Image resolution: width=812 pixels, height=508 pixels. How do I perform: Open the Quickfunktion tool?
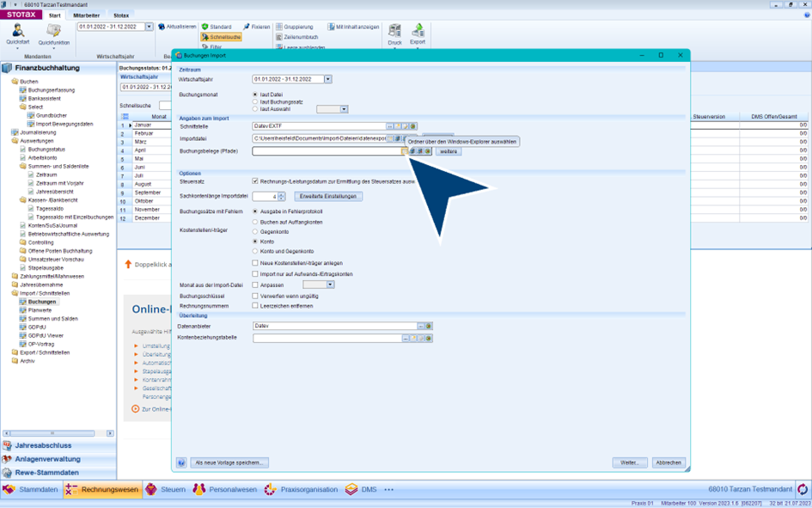53,32
